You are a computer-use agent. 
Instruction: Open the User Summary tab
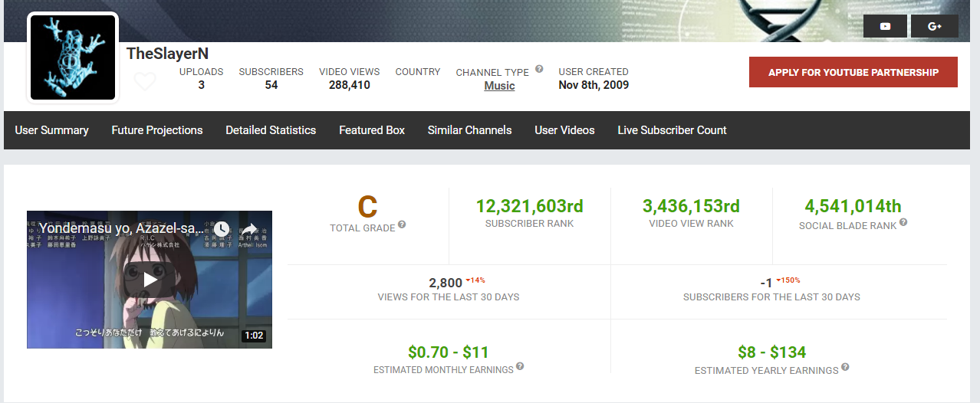click(52, 130)
